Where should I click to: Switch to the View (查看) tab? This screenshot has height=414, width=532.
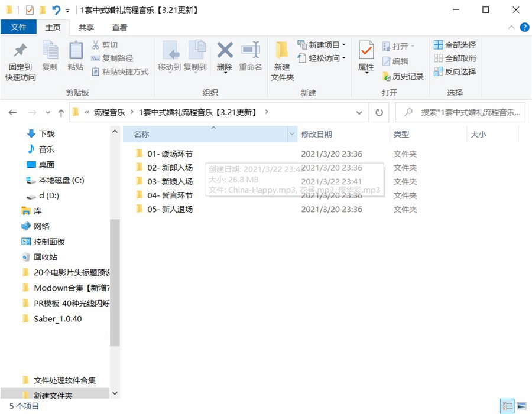pyautogui.click(x=119, y=28)
